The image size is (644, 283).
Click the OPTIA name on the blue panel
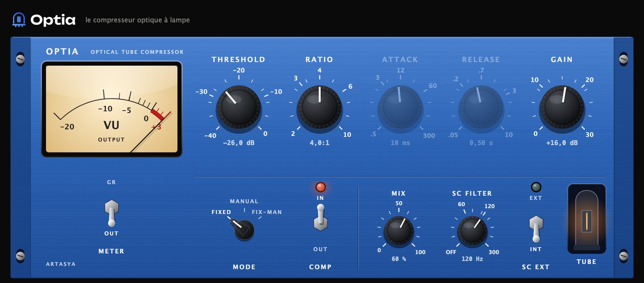(x=62, y=51)
